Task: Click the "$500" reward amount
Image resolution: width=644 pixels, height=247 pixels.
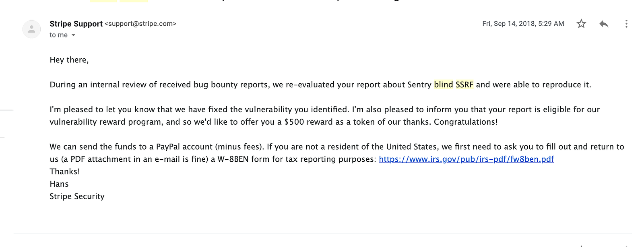Action: click(294, 122)
